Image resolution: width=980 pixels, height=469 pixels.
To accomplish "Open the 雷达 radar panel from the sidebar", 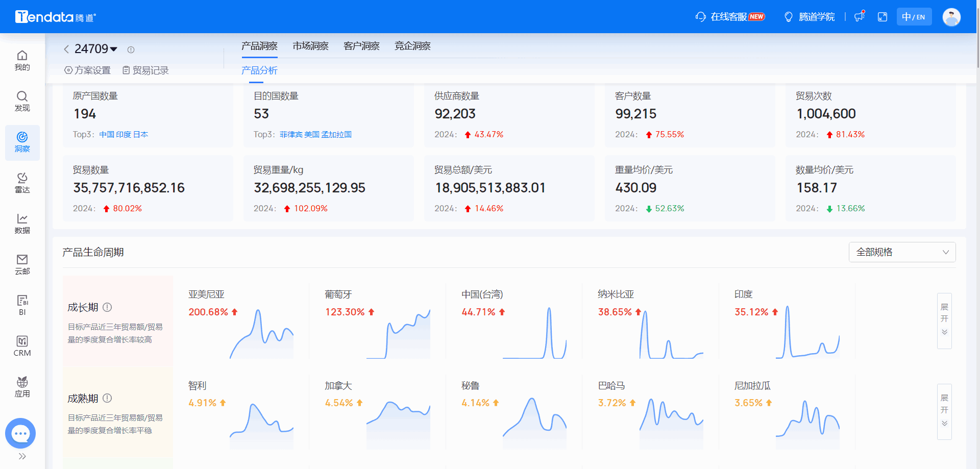I will 22,183.
